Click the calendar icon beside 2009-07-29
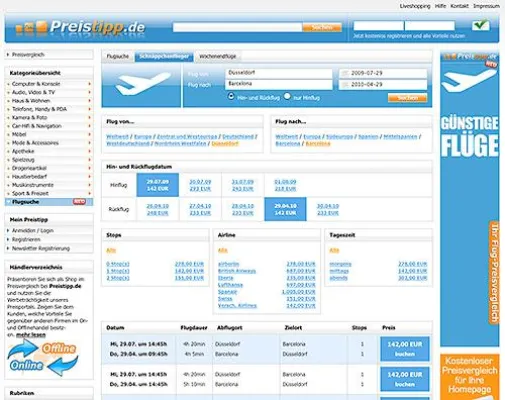 click(x=345, y=73)
